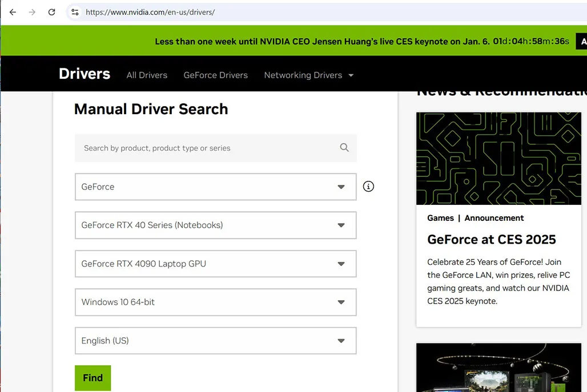Open site information icon in address bar
The width and height of the screenshot is (587, 392).
click(x=75, y=12)
